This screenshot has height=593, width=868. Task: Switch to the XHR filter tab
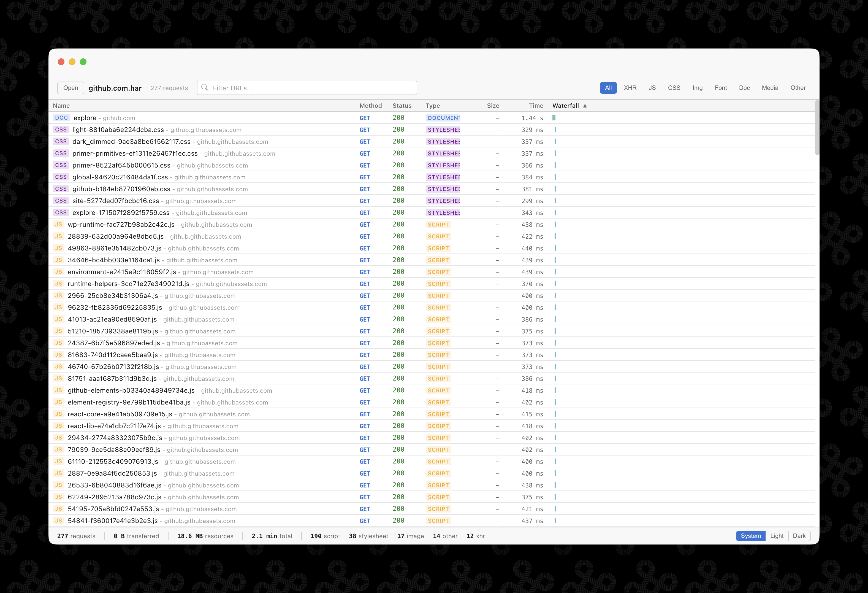pos(630,88)
